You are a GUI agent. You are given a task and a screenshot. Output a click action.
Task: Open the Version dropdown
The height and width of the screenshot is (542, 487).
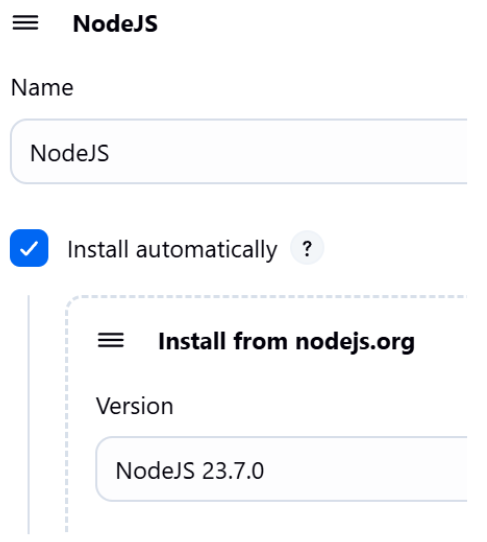281,469
